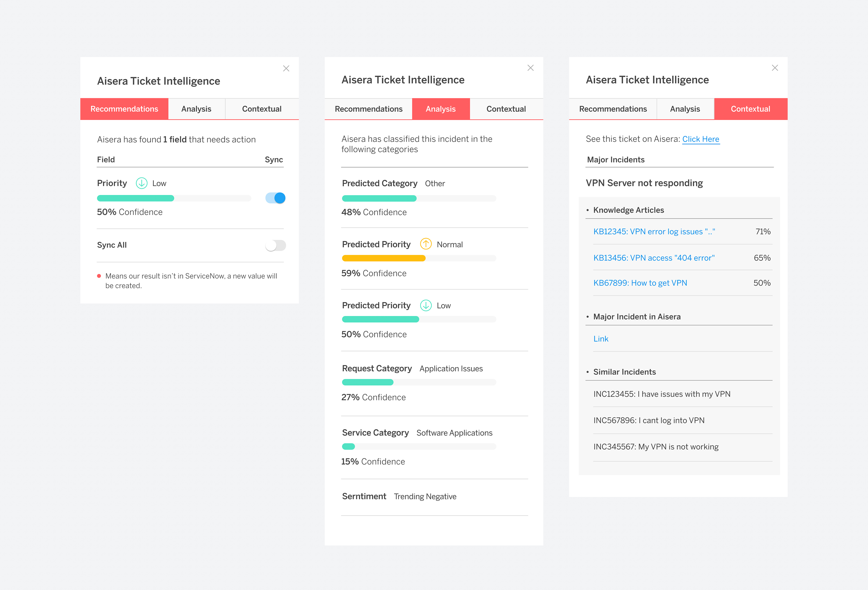Viewport: 868px width, 590px height.
Task: Click the 'VPN Server not responding' heading
Action: [x=644, y=183]
